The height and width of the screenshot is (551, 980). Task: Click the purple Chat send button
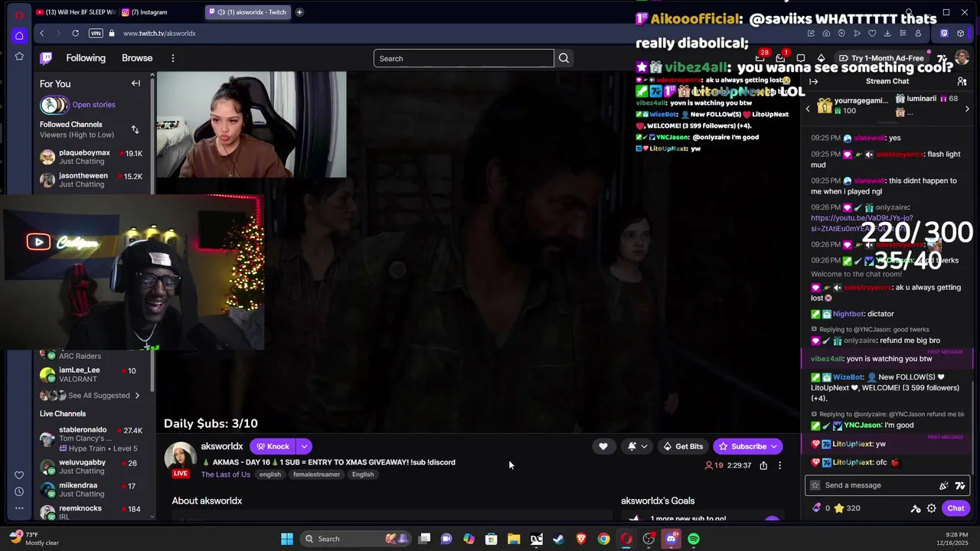point(955,508)
